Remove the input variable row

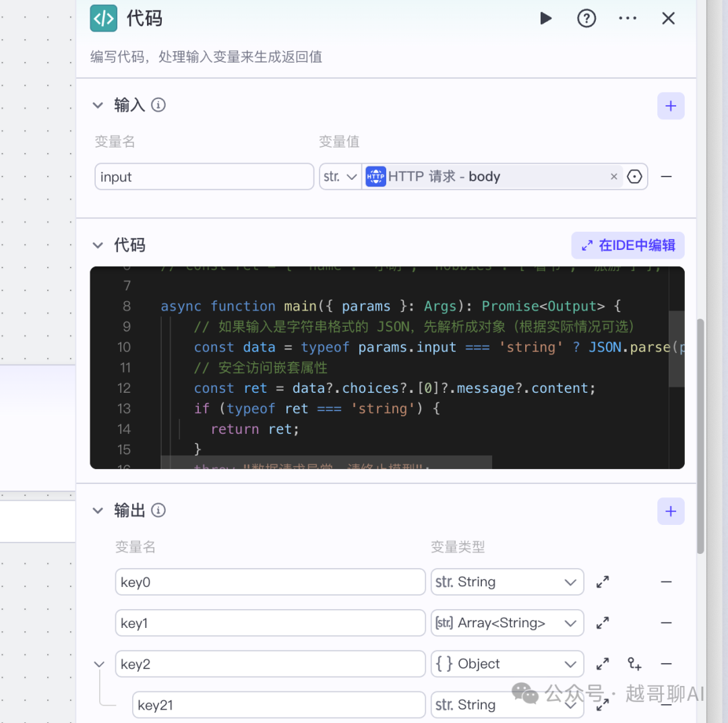666,177
